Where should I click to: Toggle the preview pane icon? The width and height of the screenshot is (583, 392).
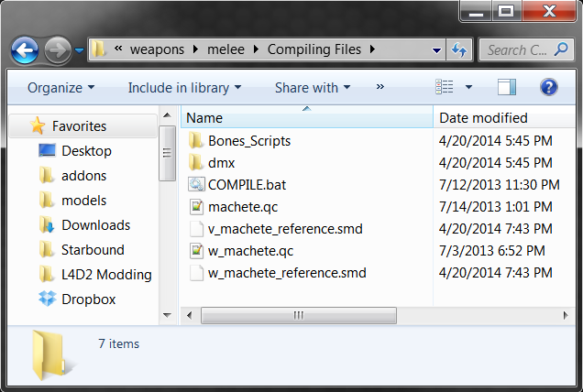pyautogui.click(x=507, y=87)
